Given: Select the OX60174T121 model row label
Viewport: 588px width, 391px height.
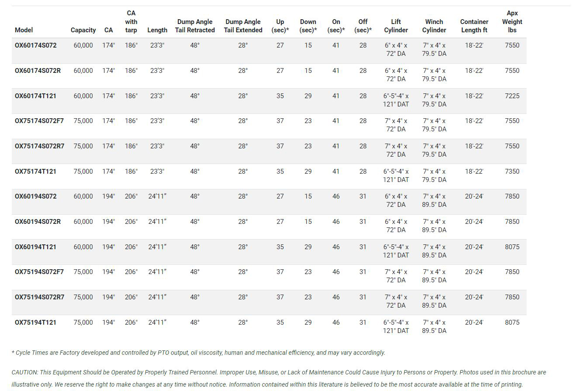Looking at the screenshot, I should click(35, 96).
